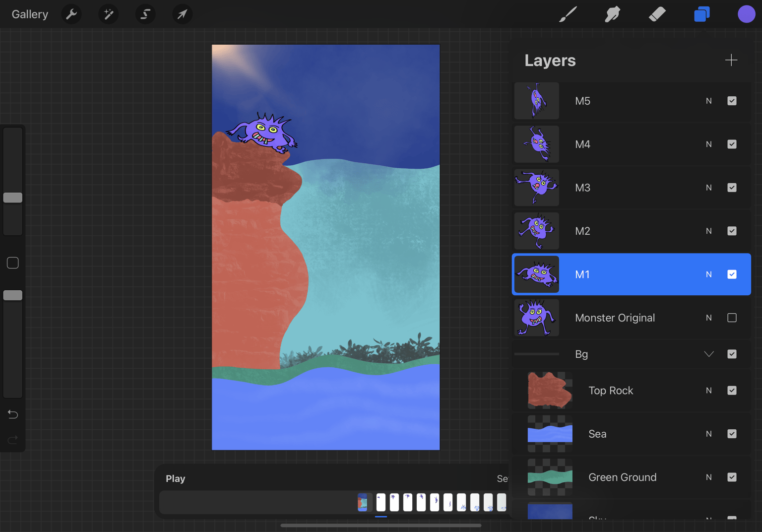The height and width of the screenshot is (532, 762).
Task: Open blend mode N for Monster Original
Action: click(x=709, y=318)
